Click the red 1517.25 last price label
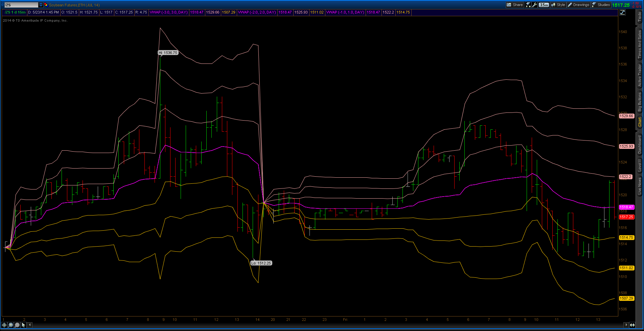The height and width of the screenshot is (331, 644). [626, 217]
